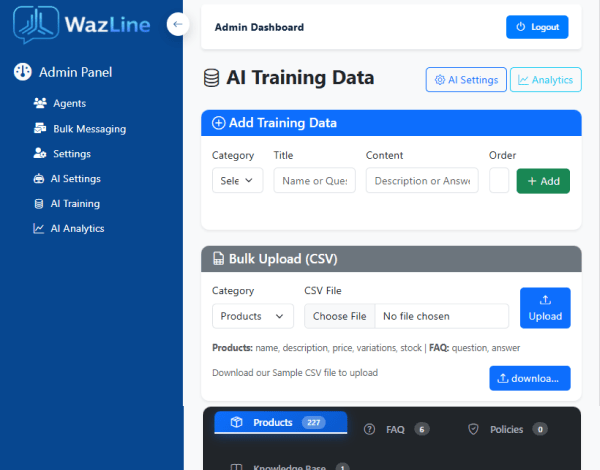Screen dimensions: 600x470
Task: Click the 6 badge on FAQ tab
Action: [422, 429]
